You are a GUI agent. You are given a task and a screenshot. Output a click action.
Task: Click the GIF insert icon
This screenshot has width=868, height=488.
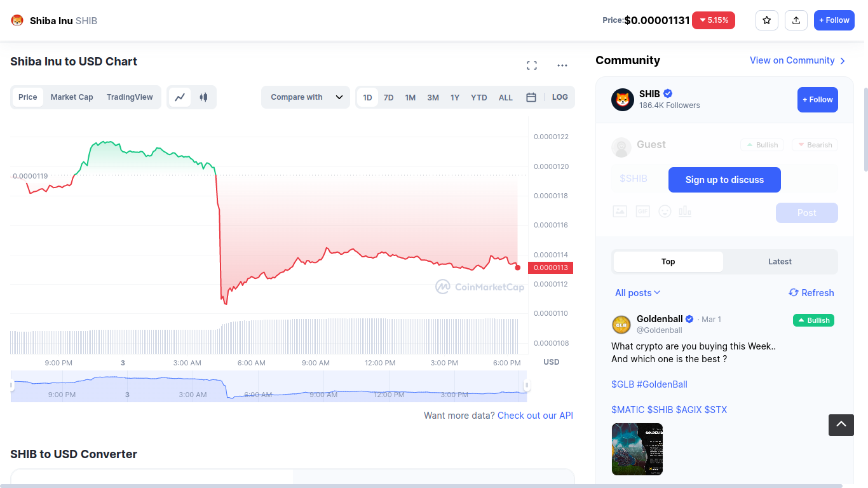point(643,212)
